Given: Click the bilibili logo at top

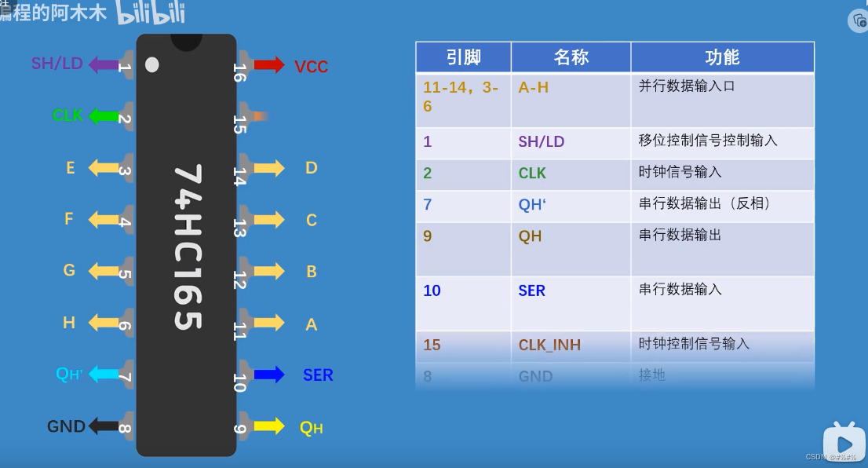Looking at the screenshot, I should (151, 13).
